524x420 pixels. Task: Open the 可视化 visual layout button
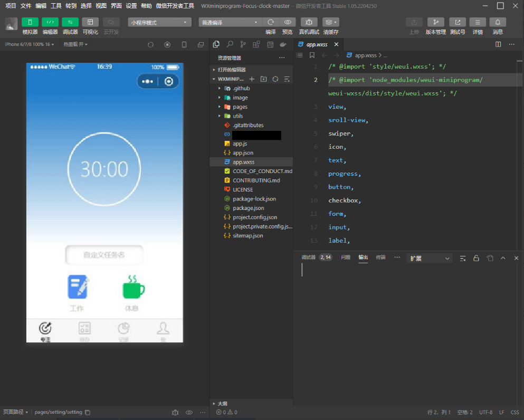coord(90,22)
